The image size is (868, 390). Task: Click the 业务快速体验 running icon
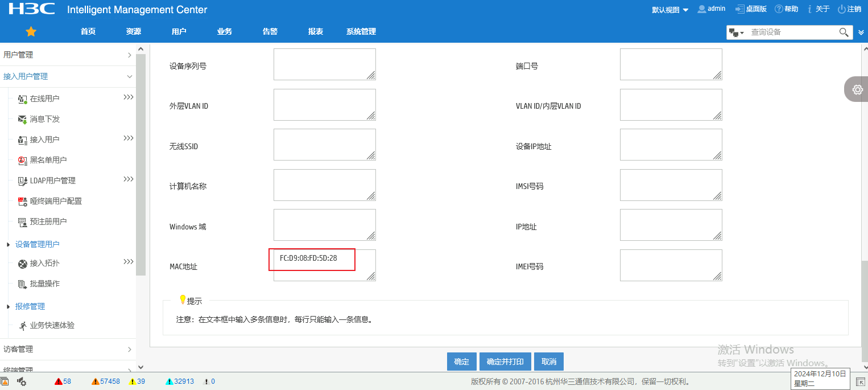click(x=23, y=326)
